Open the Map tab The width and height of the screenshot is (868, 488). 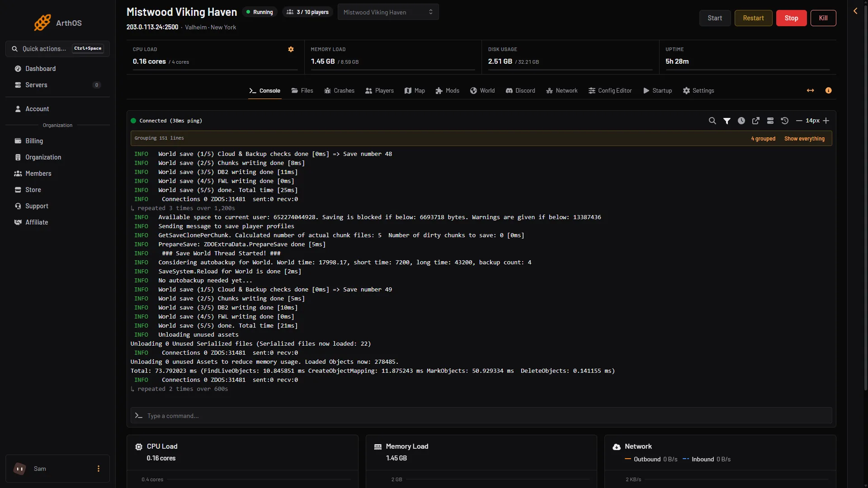pyautogui.click(x=415, y=91)
